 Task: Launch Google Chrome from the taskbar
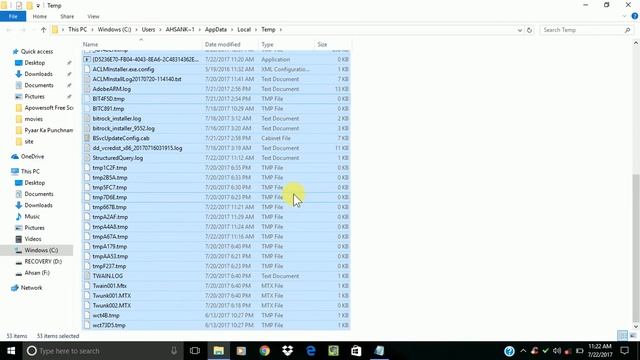(x=264, y=351)
